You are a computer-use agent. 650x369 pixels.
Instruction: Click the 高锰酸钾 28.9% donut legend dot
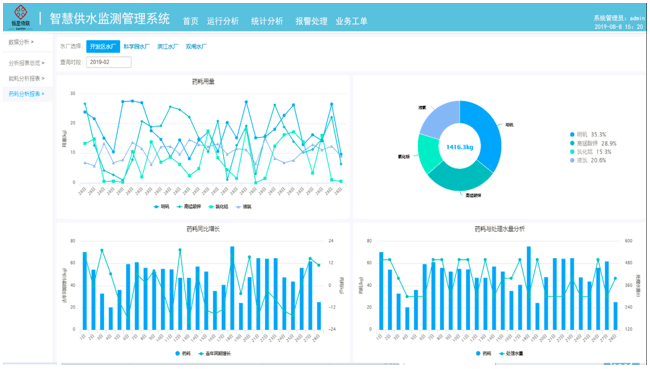[572, 143]
